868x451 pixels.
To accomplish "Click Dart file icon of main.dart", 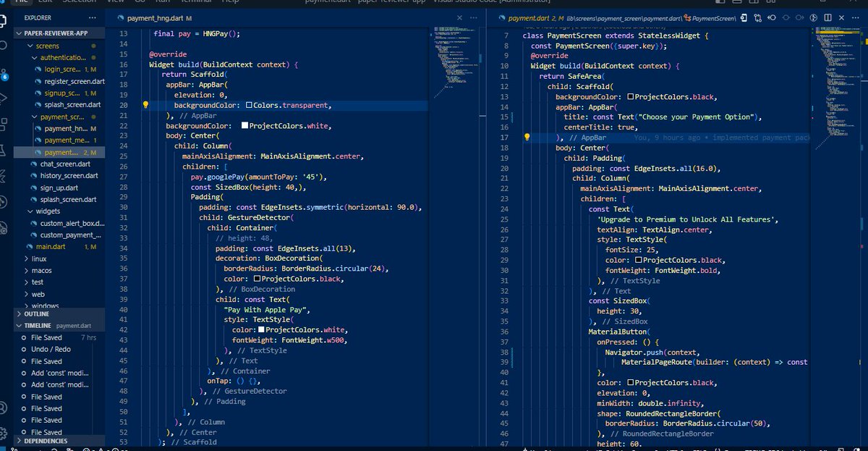I will [30, 247].
